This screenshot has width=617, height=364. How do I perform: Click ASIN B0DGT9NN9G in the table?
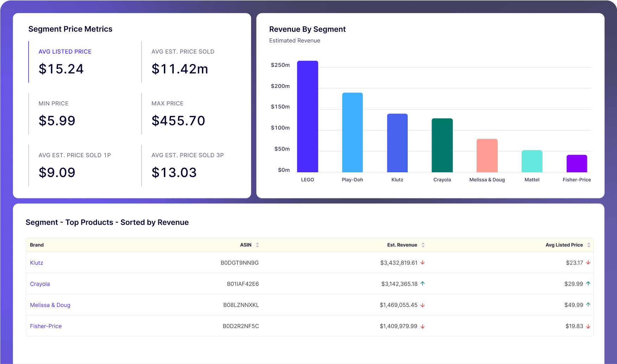point(240,263)
